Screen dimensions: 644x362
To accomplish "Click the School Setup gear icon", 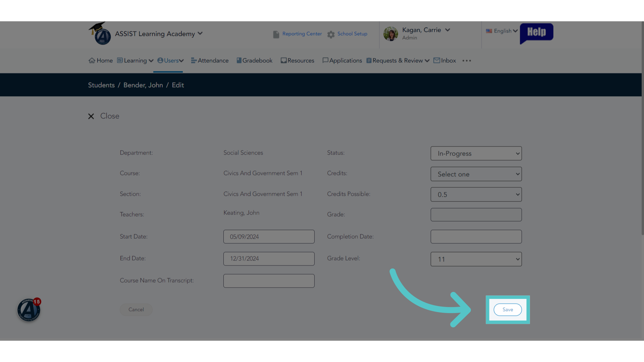I will point(331,34).
